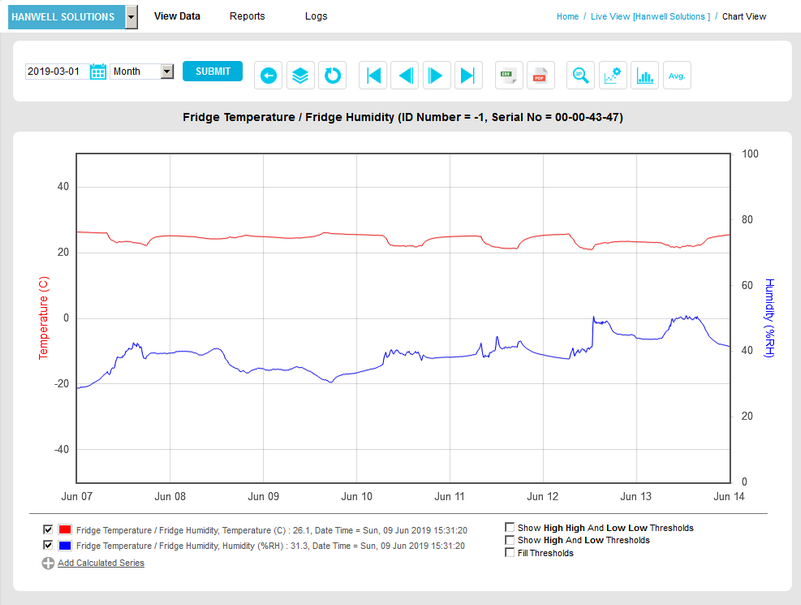Expand the Hanwell Solutions site dropdown arrow
Screen dimensions: 801x605
tap(132, 17)
